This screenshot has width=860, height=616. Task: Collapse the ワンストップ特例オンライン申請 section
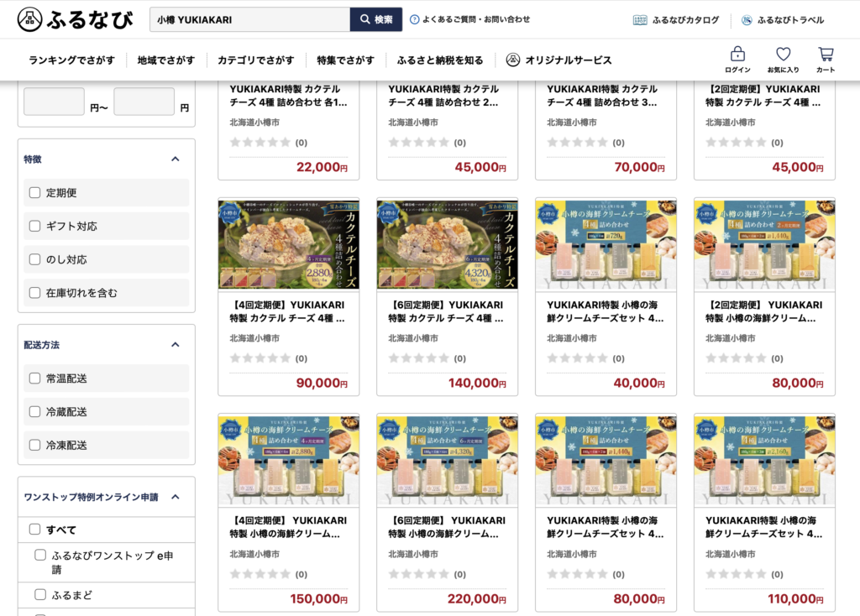[x=176, y=497]
